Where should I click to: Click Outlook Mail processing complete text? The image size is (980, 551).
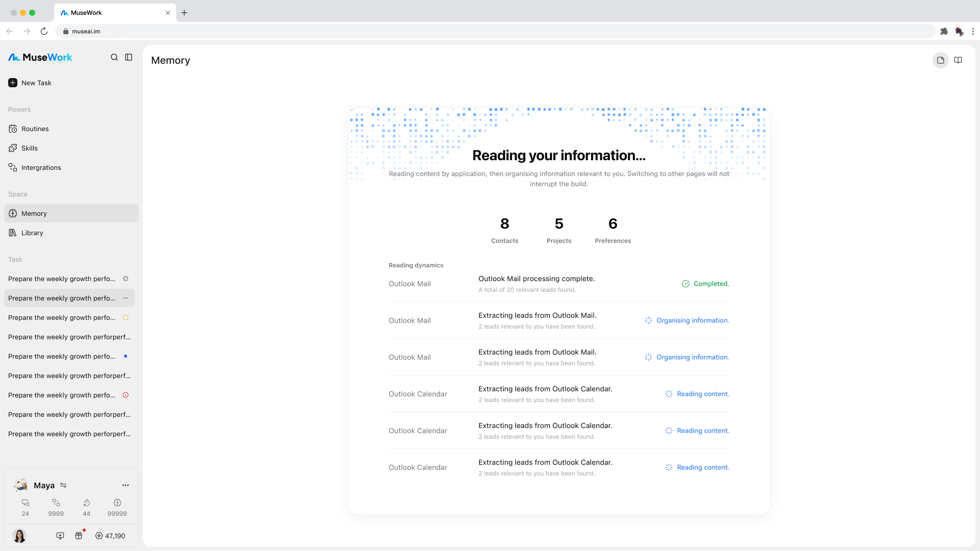[536, 279]
